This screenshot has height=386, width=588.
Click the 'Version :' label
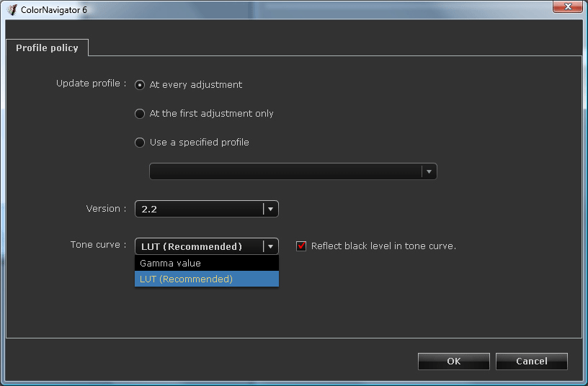(106, 208)
